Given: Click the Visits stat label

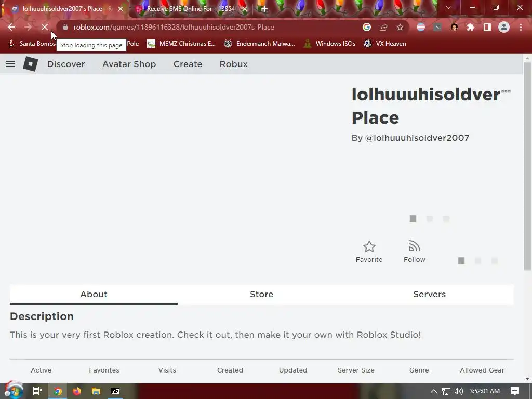Looking at the screenshot, I should tap(167, 370).
